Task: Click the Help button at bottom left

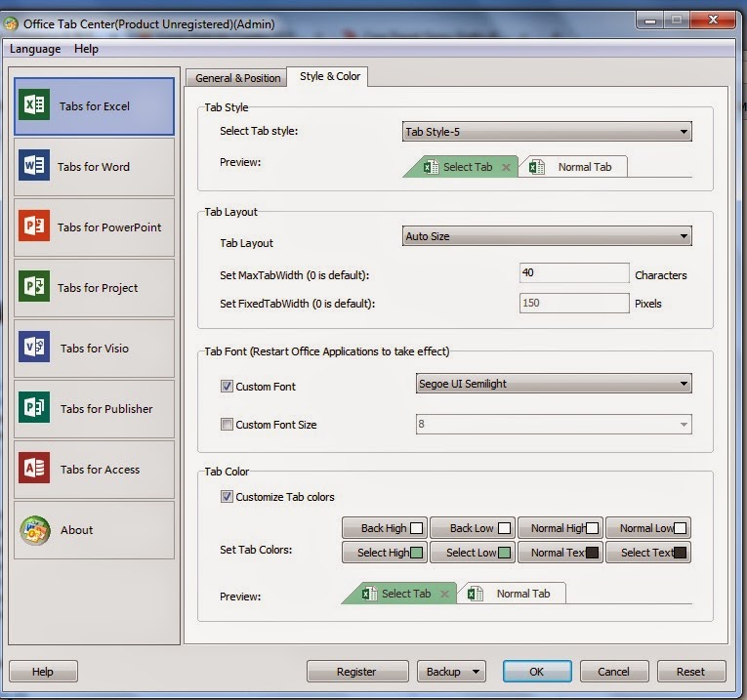Action: point(43,672)
